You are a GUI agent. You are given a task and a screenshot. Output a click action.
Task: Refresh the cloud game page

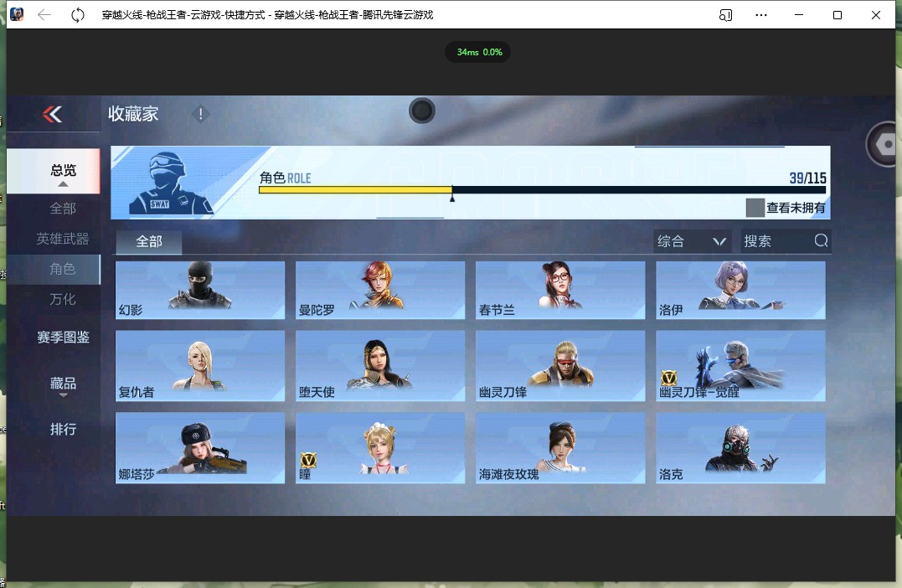tap(78, 15)
